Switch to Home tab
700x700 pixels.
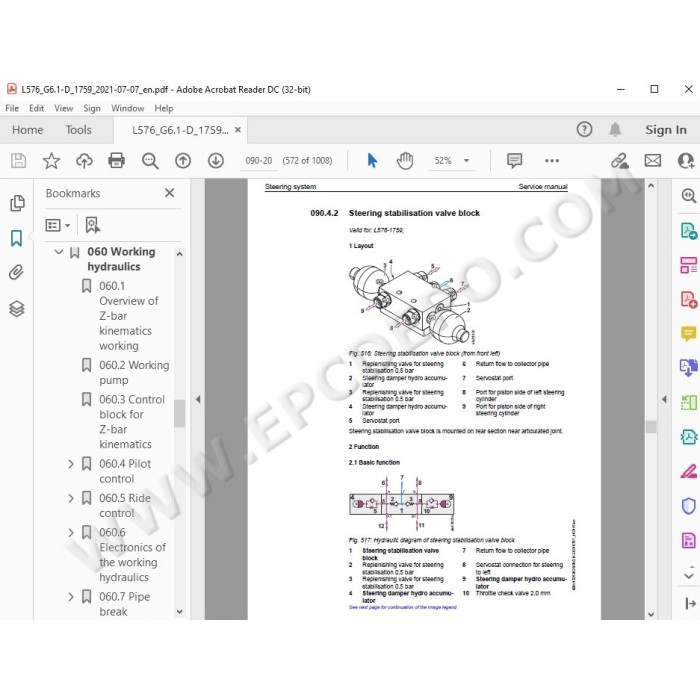28,130
